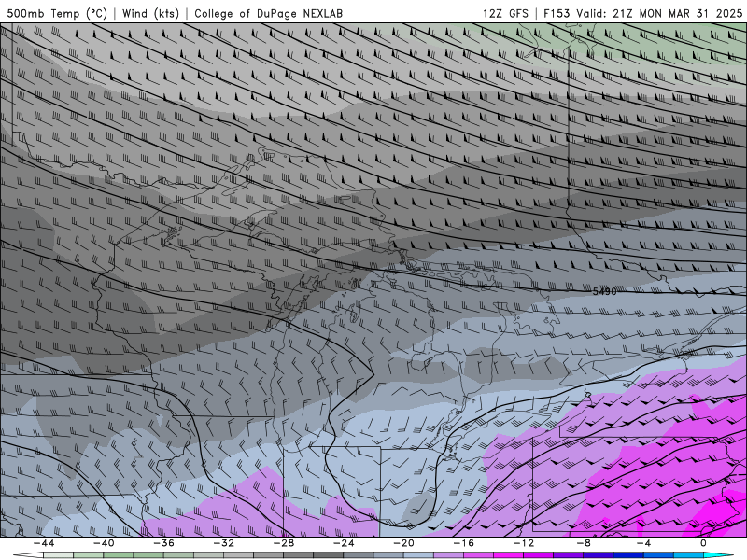
Task: Click the -28 color bar label
Action: [284, 543]
